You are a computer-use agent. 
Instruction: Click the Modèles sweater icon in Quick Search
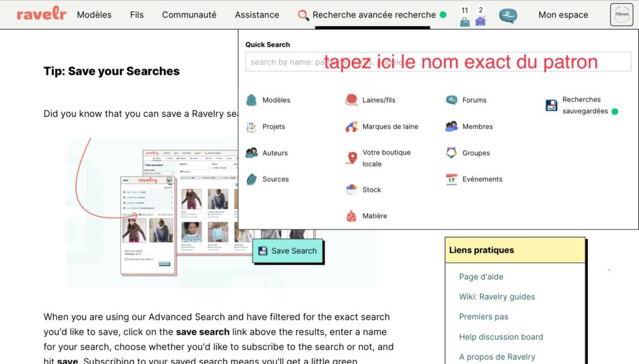tap(251, 100)
